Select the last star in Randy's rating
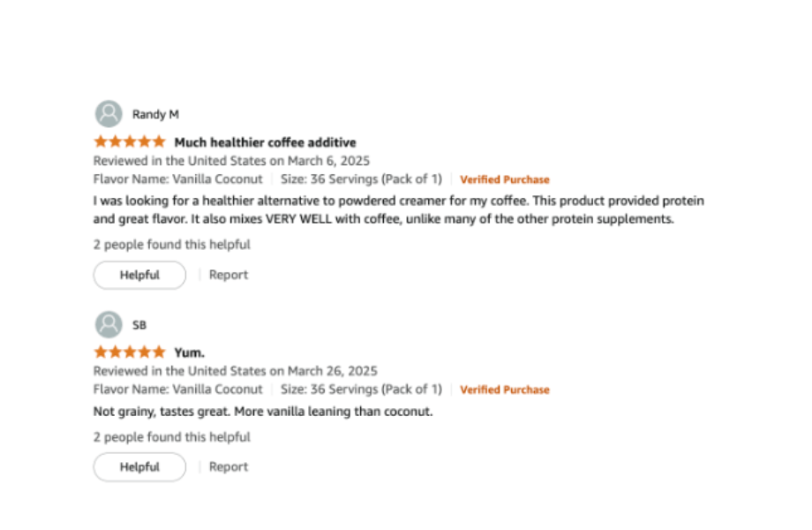 click(158, 141)
